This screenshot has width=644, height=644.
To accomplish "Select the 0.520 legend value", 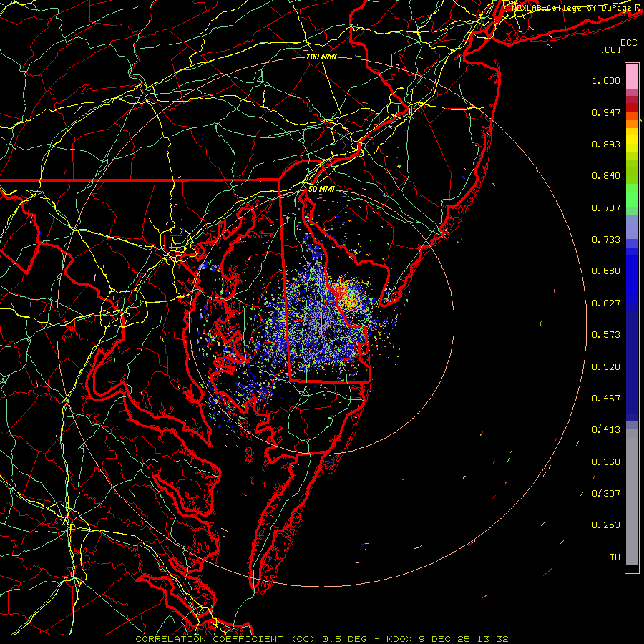I will (x=606, y=367).
